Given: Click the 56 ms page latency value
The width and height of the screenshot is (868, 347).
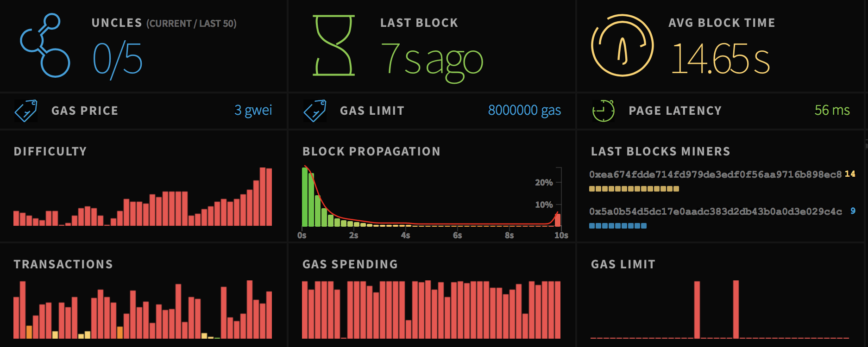Looking at the screenshot, I should (x=832, y=110).
